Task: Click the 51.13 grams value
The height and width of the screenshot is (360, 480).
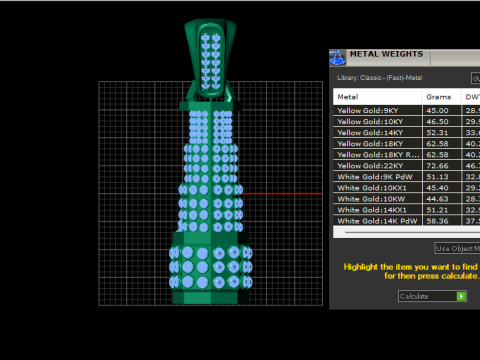Action: click(x=437, y=176)
